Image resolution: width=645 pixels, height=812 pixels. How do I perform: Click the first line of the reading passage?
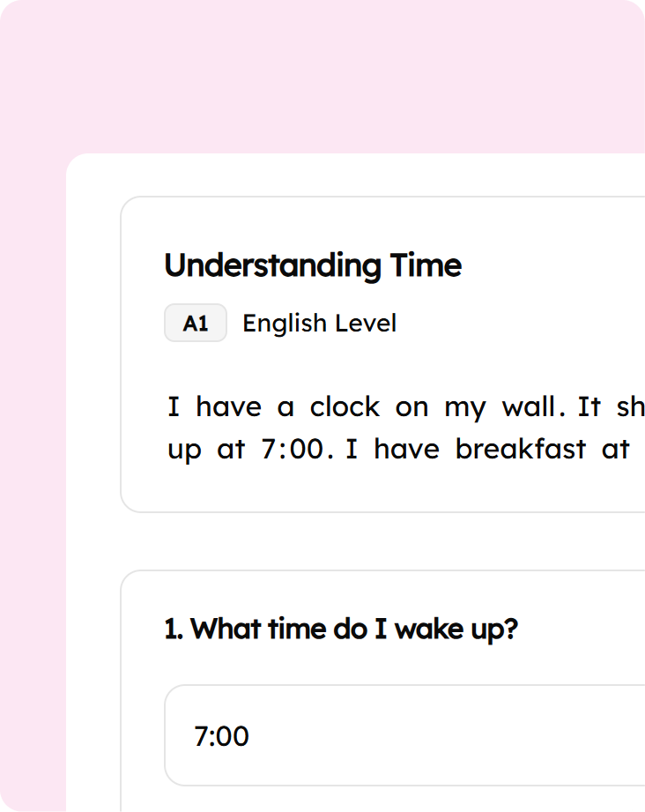pyautogui.click(x=405, y=407)
